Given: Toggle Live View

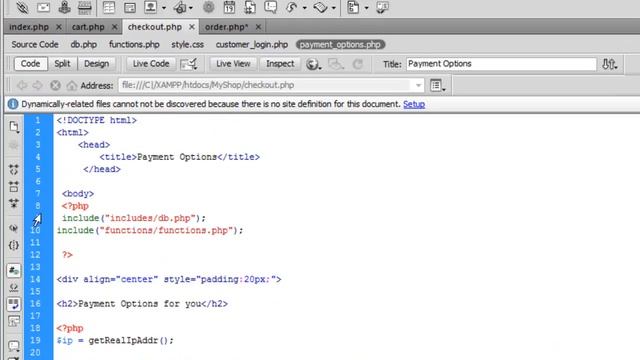Looking at the screenshot, I should tap(233, 64).
